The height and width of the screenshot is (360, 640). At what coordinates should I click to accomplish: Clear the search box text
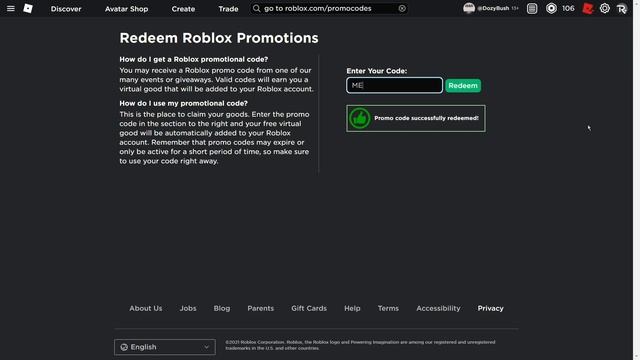(402, 8)
